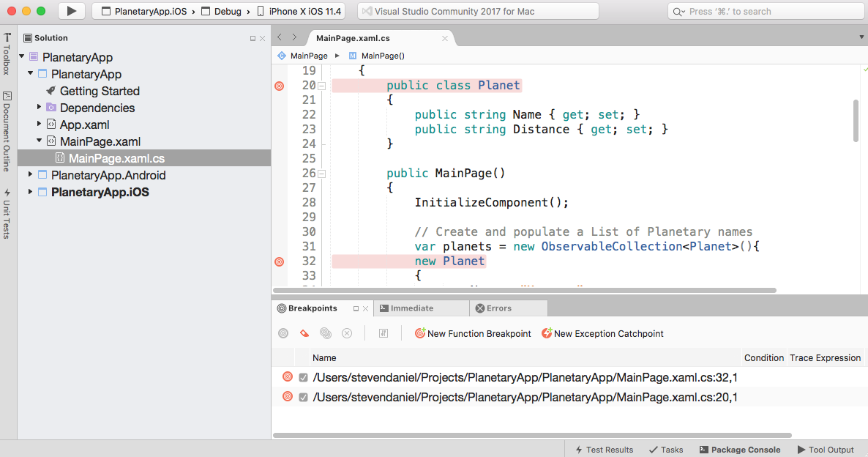Click the enable/disable all breakpoints icon
This screenshot has width=868, height=457.
[x=326, y=333]
